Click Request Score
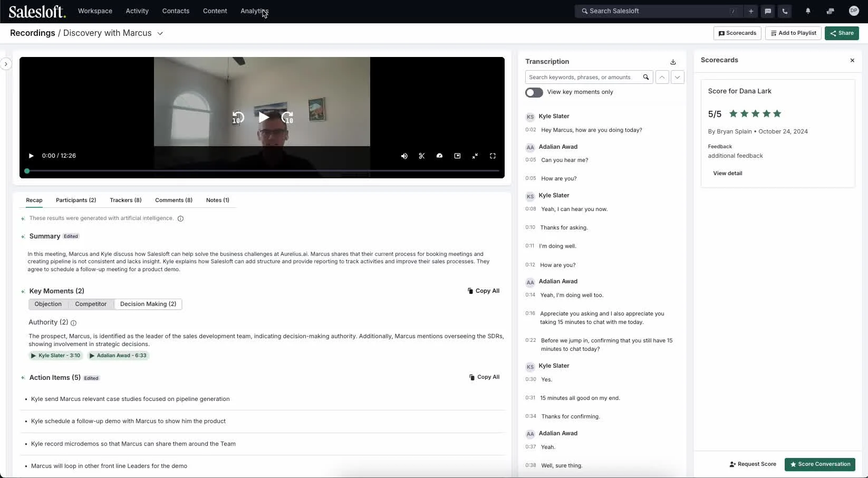The height and width of the screenshot is (478, 868). tap(753, 464)
